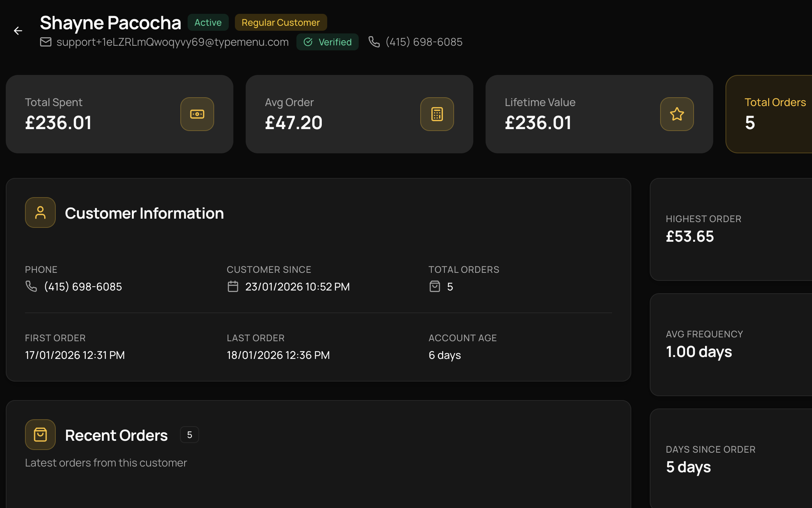Click the customer email address
Screen dimensions: 812x508
[173, 42]
